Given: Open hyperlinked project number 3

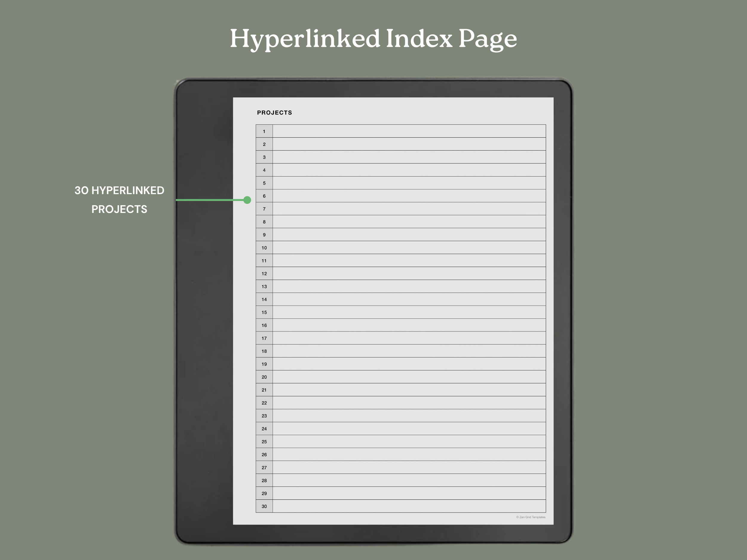Looking at the screenshot, I should pyautogui.click(x=264, y=158).
